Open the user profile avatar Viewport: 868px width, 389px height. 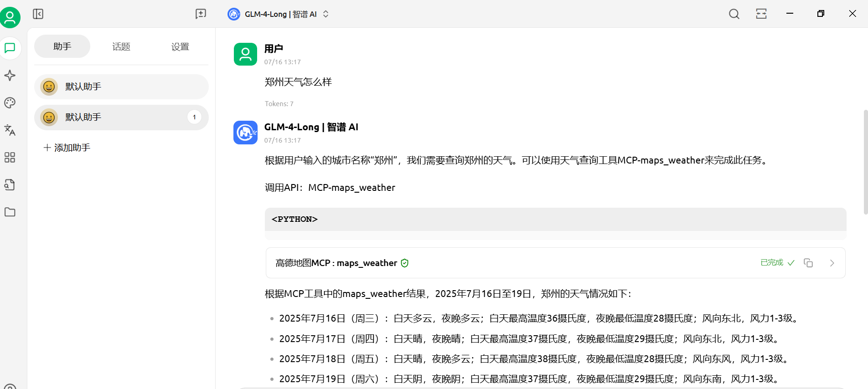(x=10, y=18)
